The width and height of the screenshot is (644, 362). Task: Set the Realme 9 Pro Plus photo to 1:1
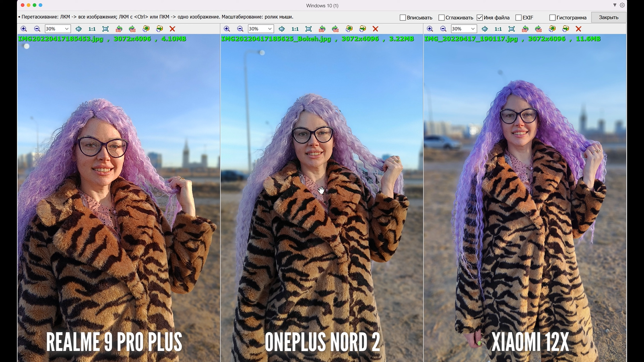point(92,29)
